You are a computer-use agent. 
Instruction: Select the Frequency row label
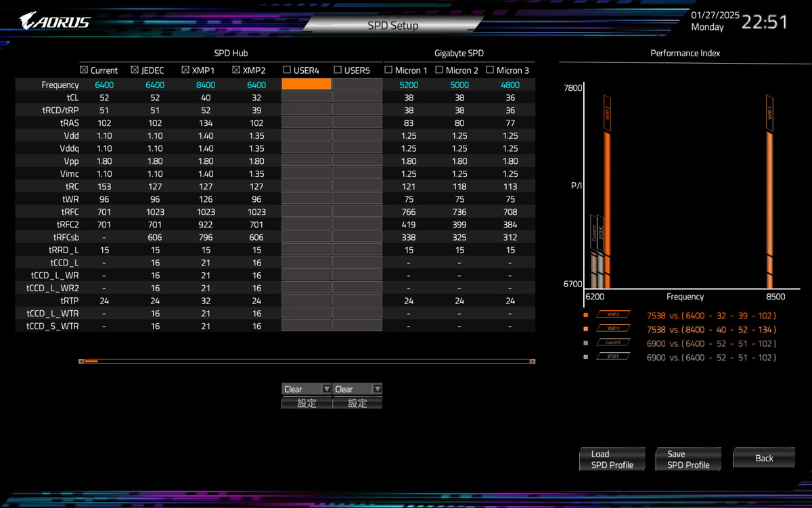60,85
